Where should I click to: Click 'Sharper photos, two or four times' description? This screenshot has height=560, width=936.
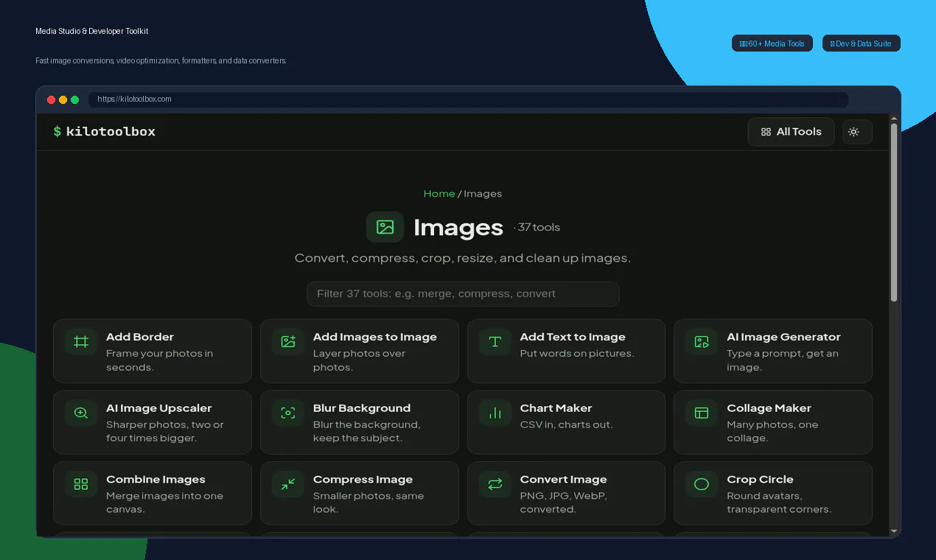click(x=165, y=431)
